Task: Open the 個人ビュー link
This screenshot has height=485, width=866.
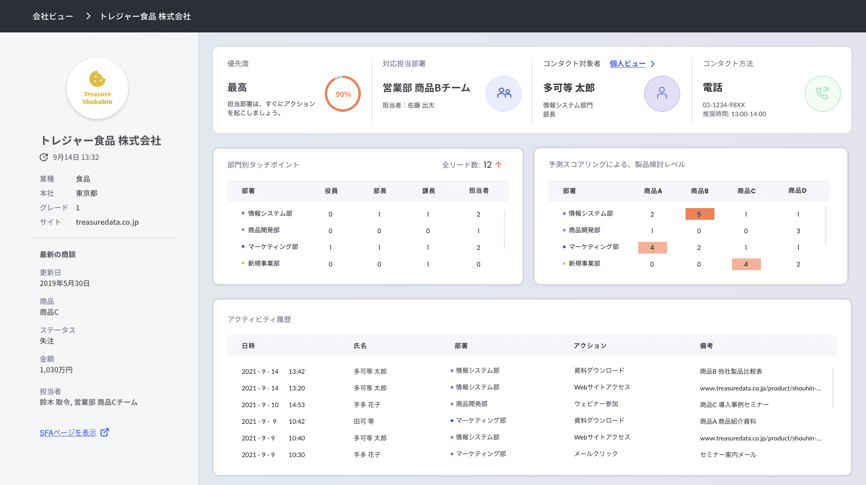Action: (627, 64)
